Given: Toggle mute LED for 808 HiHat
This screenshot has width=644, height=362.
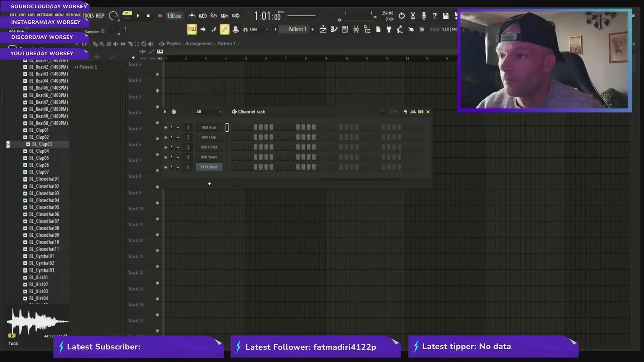Looking at the screenshot, I should [x=165, y=147].
